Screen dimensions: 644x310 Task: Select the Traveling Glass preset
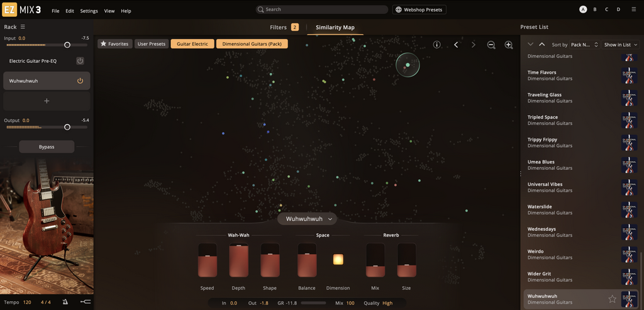point(582,97)
